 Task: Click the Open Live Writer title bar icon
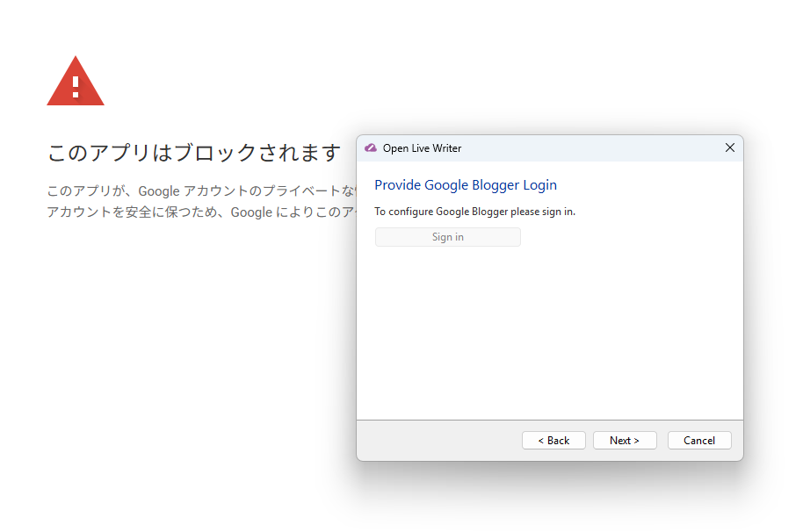click(370, 147)
